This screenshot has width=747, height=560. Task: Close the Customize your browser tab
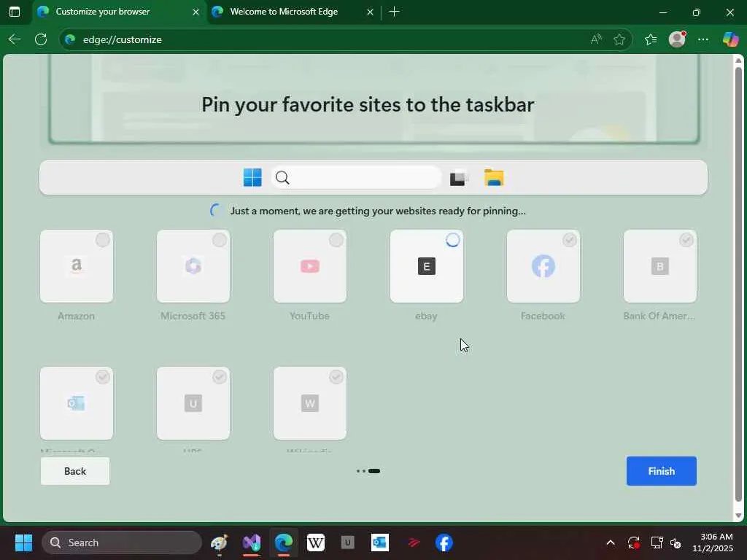click(x=196, y=12)
